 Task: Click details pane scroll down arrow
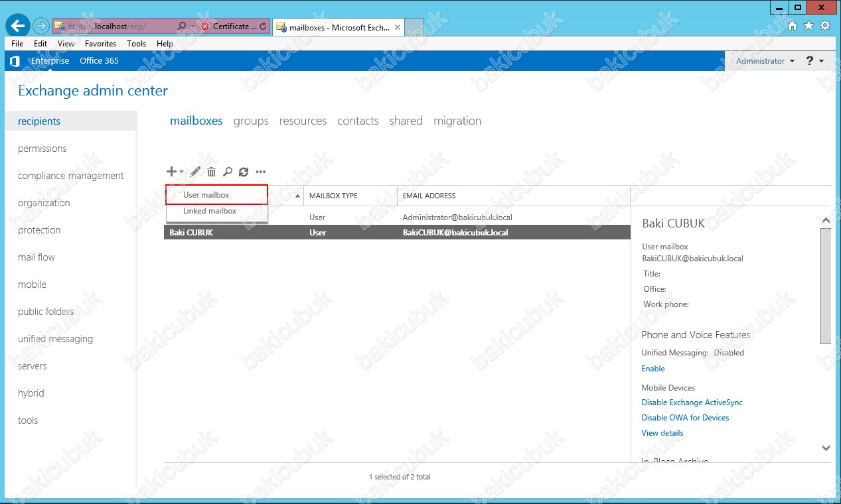[826, 448]
